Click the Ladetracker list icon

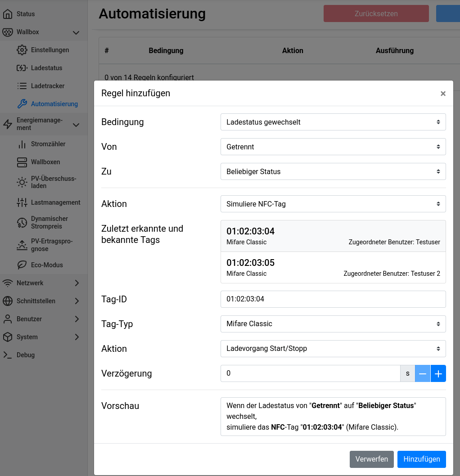point(22,86)
